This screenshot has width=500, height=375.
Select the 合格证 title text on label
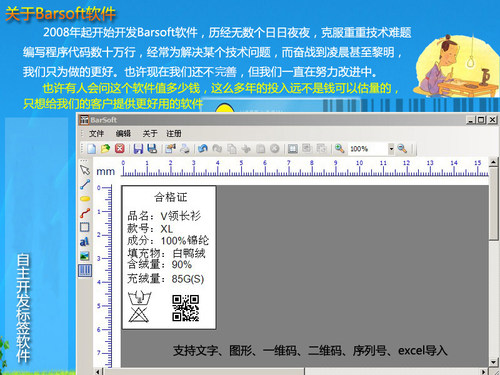click(170, 197)
